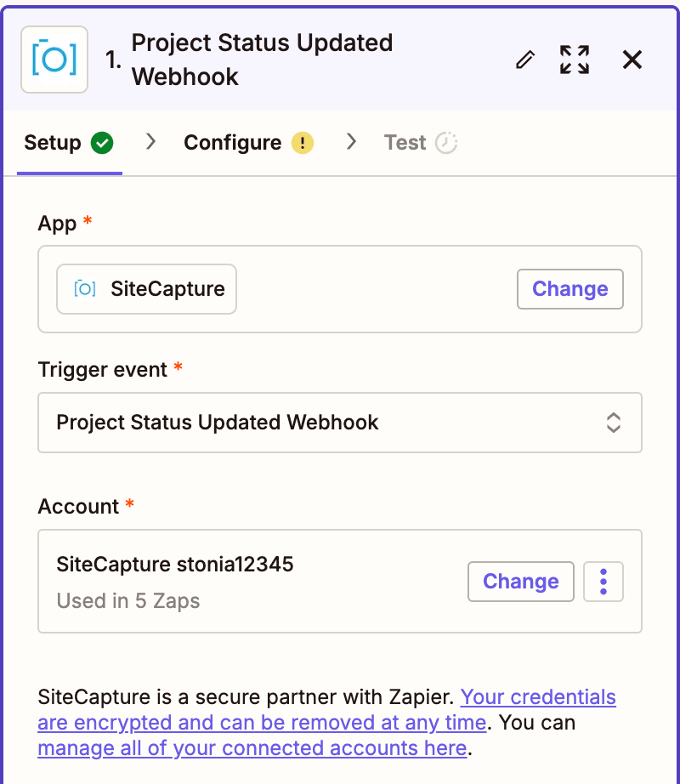Click the Trigger event dropdown arrows
680x784 pixels.
[614, 423]
